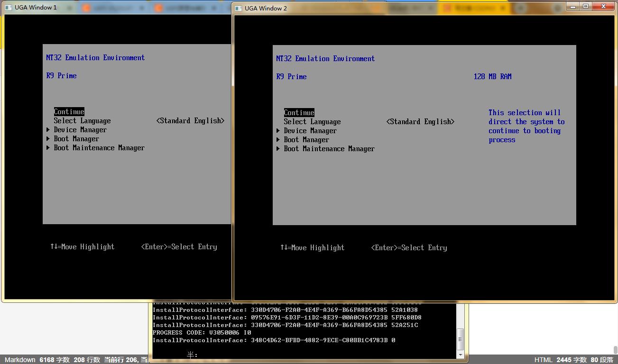Select Continue in UGA Window 2
The image size is (618, 364).
click(299, 113)
